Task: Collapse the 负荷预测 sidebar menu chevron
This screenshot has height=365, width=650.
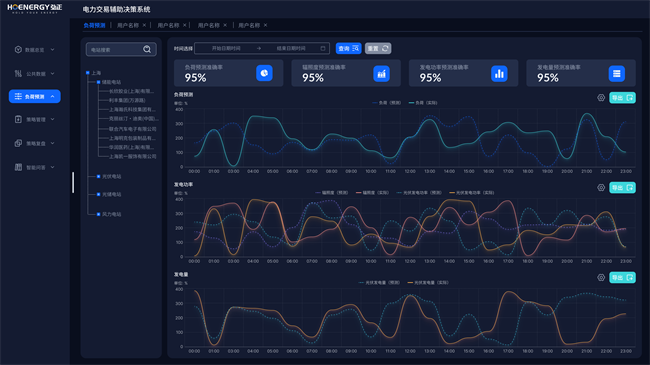Action: (x=53, y=96)
